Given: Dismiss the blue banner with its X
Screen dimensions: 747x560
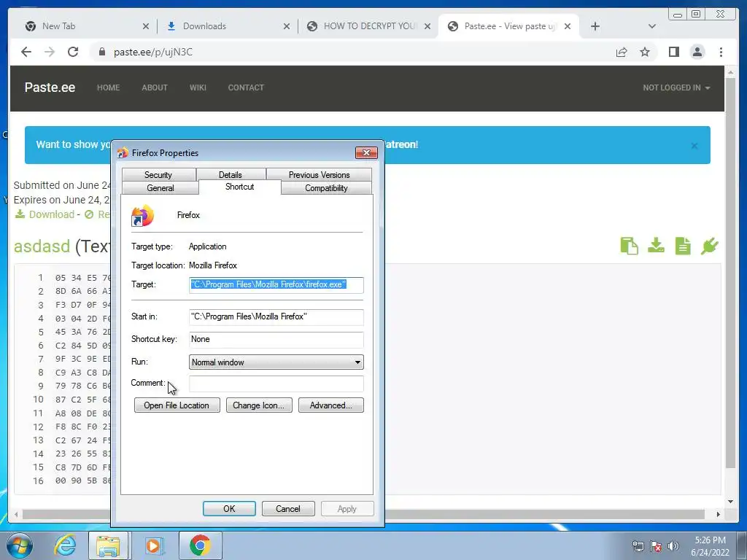Looking at the screenshot, I should click(694, 146).
